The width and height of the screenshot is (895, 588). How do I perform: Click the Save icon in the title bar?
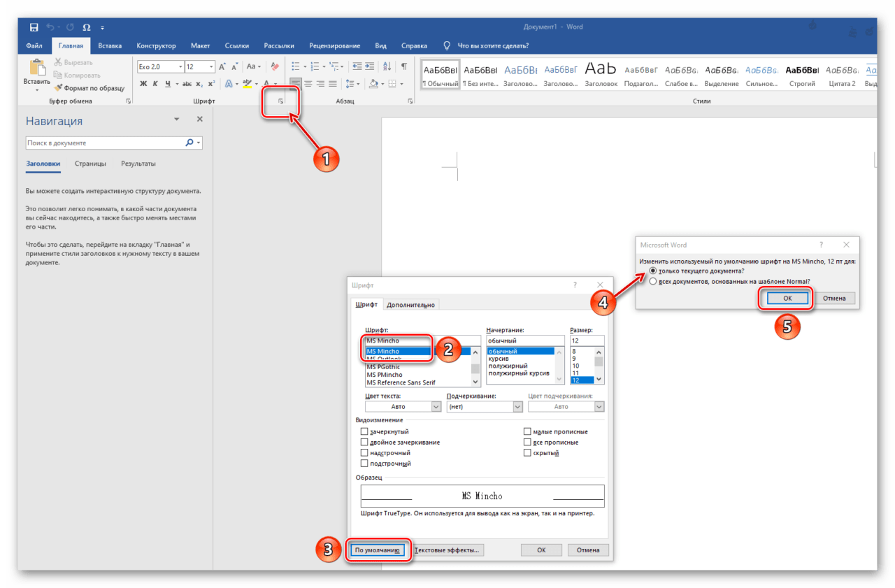pyautogui.click(x=34, y=27)
